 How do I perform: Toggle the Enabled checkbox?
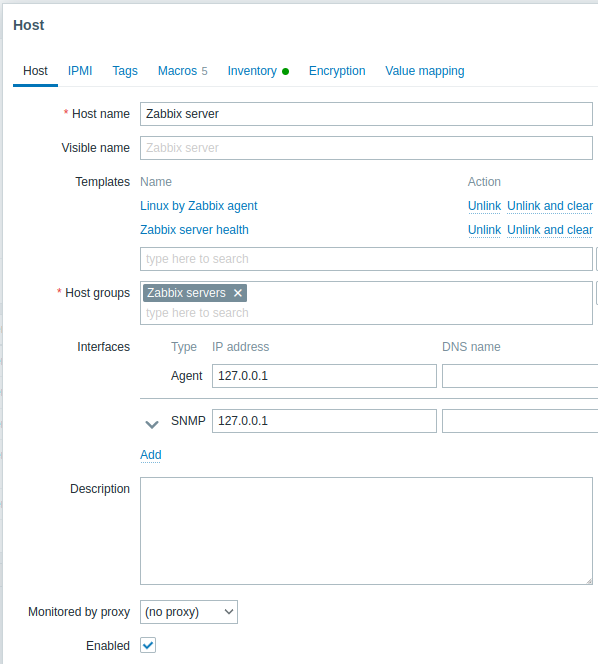point(148,645)
